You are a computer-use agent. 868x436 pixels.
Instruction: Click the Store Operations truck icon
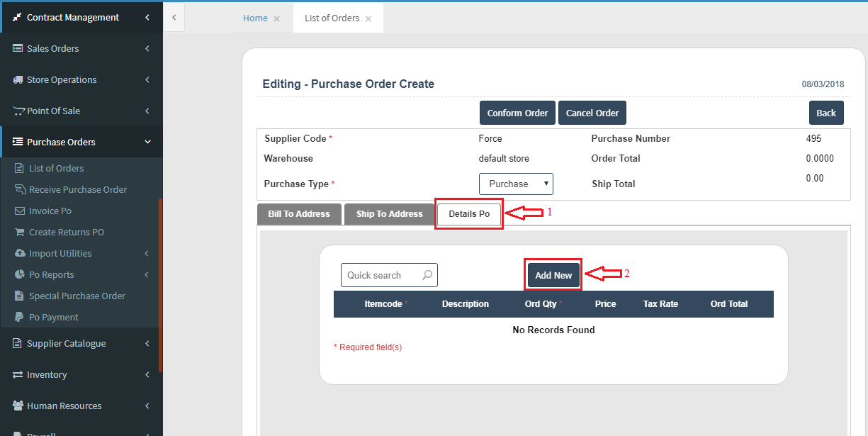[18, 79]
